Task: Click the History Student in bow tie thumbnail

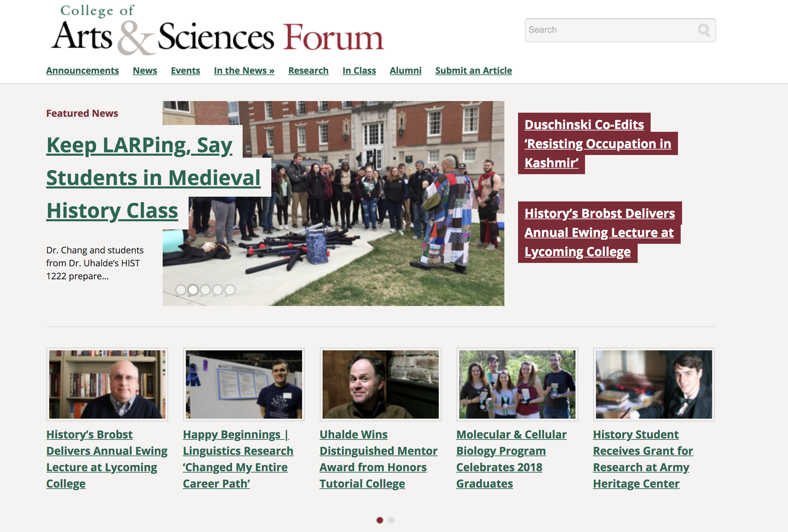Action: coord(654,384)
